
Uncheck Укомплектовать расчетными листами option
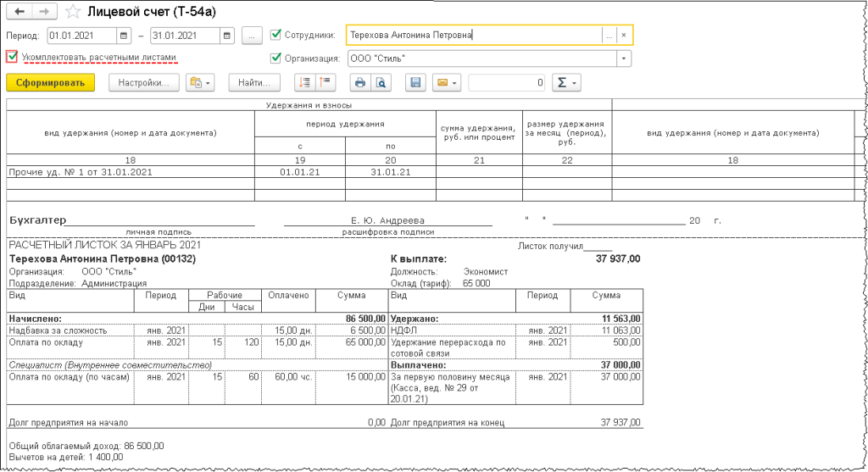point(12,58)
